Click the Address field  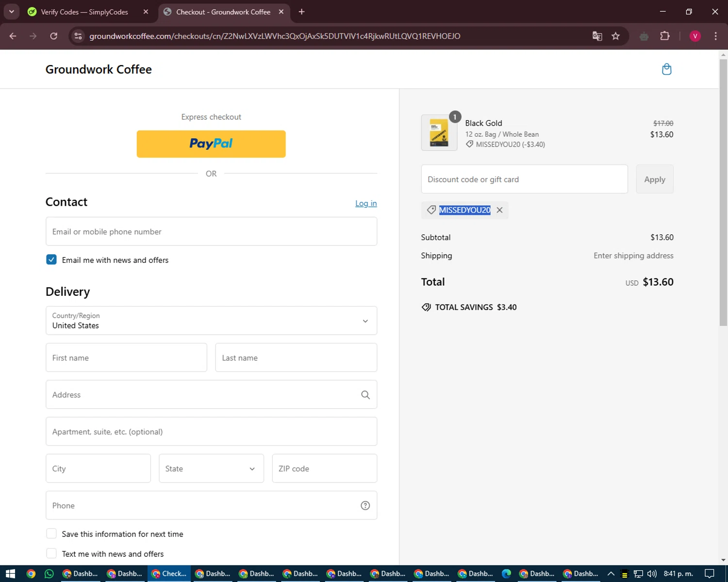point(211,394)
